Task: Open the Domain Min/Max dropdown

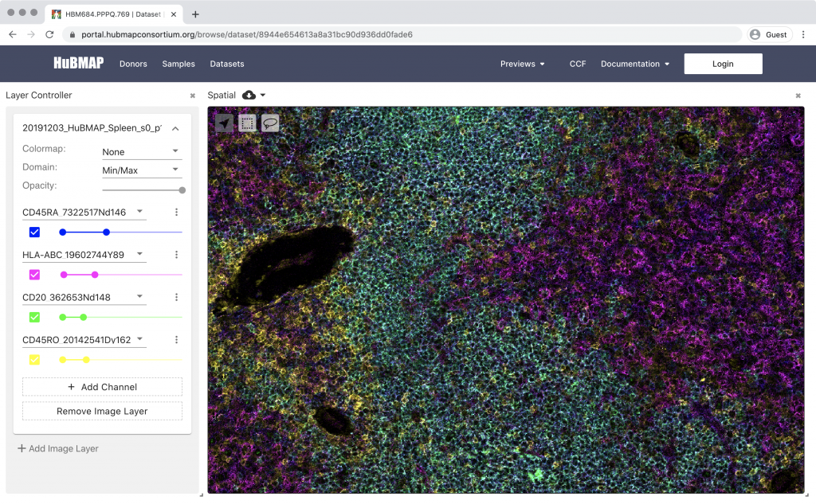Action: click(x=142, y=170)
